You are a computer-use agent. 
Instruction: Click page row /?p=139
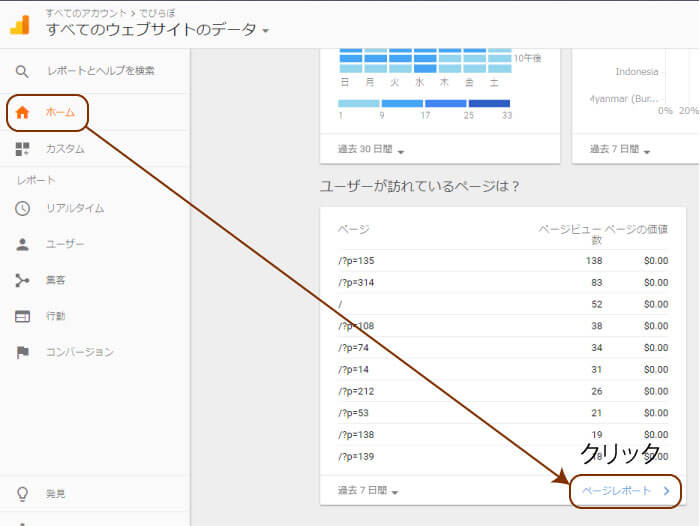tap(503, 457)
